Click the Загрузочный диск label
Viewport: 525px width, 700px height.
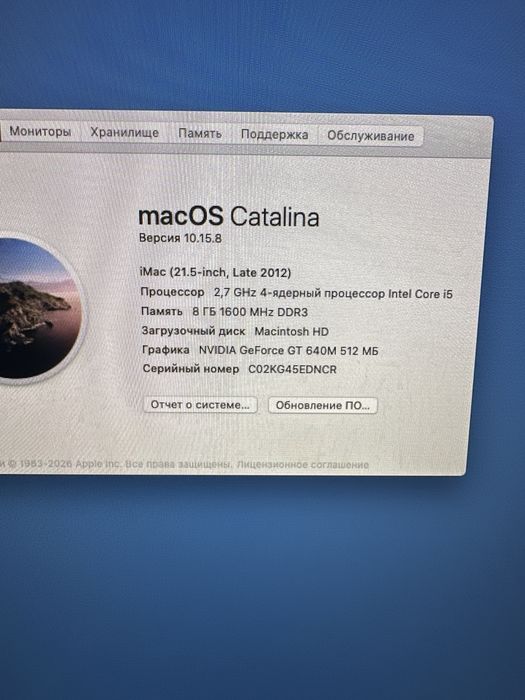(193, 331)
